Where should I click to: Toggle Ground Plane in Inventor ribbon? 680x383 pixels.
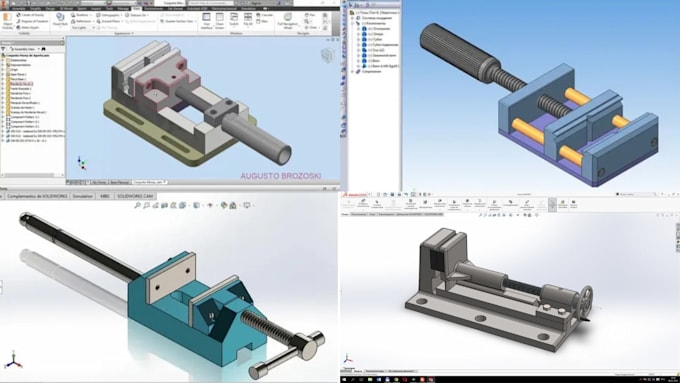(108, 21)
